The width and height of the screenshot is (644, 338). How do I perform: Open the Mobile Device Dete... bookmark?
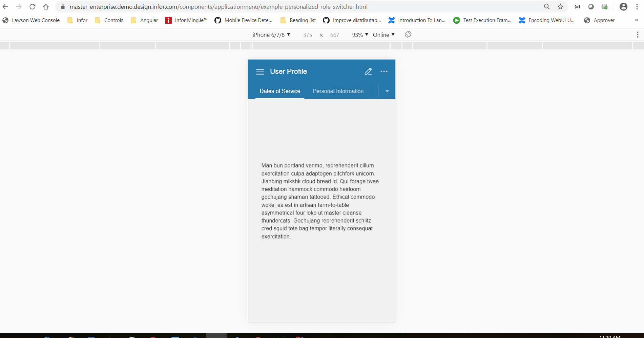(x=244, y=20)
